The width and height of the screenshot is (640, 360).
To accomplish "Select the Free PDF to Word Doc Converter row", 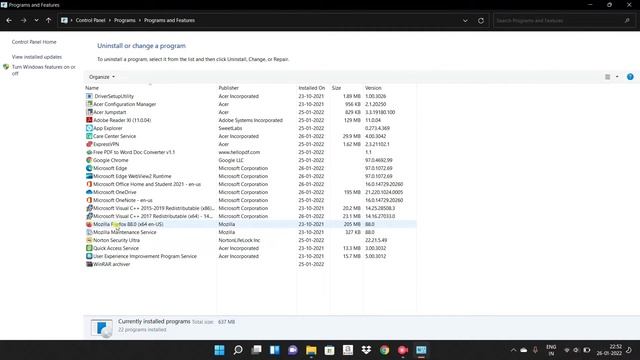I will coord(250,152).
